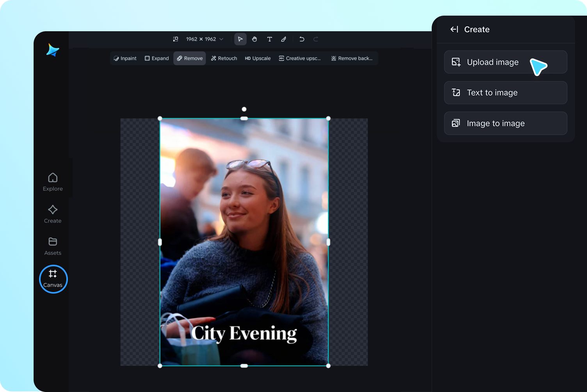Screen dimensions: 587x392
Task: Collapse the Create panel with back arrow
Action: tap(454, 29)
